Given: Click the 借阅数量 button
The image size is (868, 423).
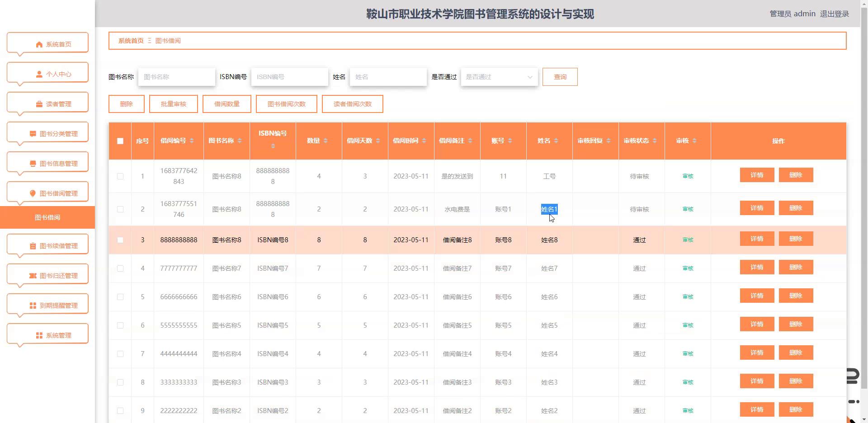Looking at the screenshot, I should (x=227, y=104).
